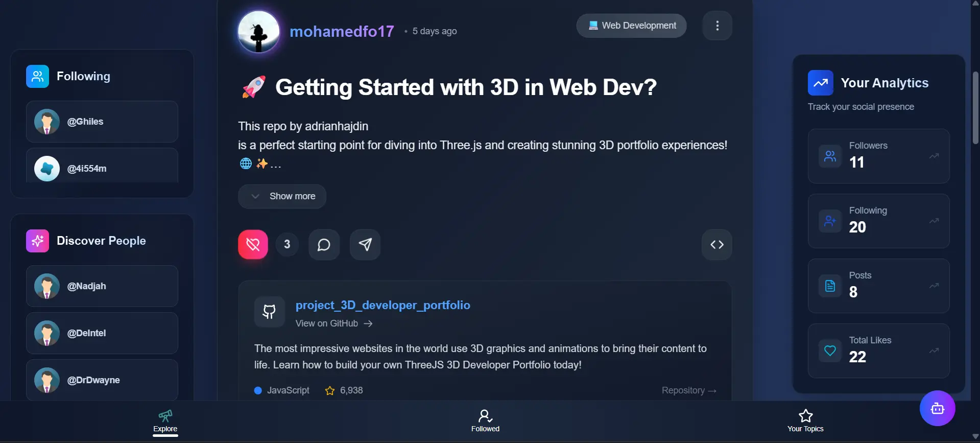Open the post options three-dot menu
Viewport: 980px width, 443px height.
[x=717, y=26]
